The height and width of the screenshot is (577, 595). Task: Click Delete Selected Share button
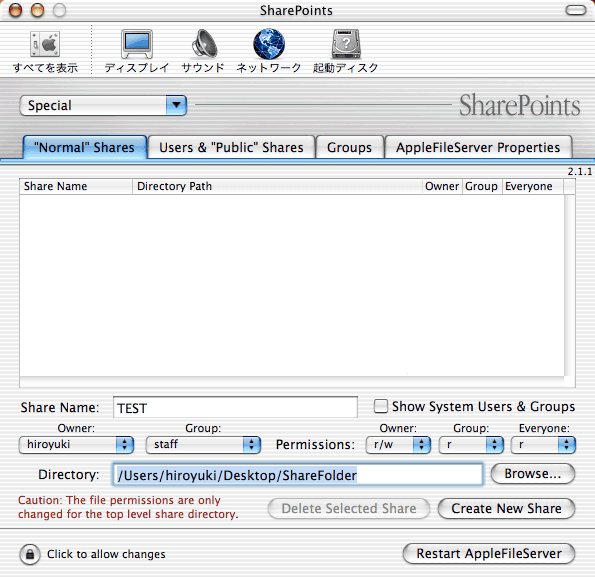click(349, 508)
